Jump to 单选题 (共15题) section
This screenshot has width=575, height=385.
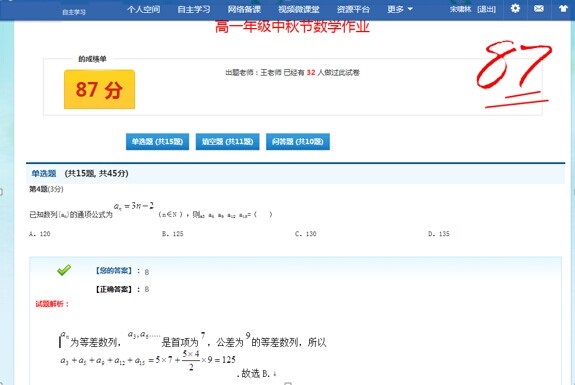[x=157, y=142]
